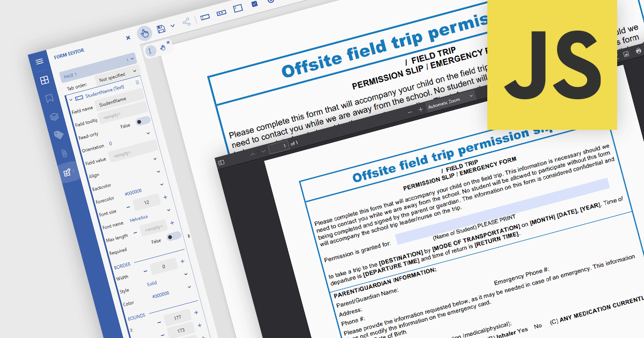This screenshot has height=338, width=644.
Task: Open the hamburger menu in the blue sidebar
Action: click(39, 62)
